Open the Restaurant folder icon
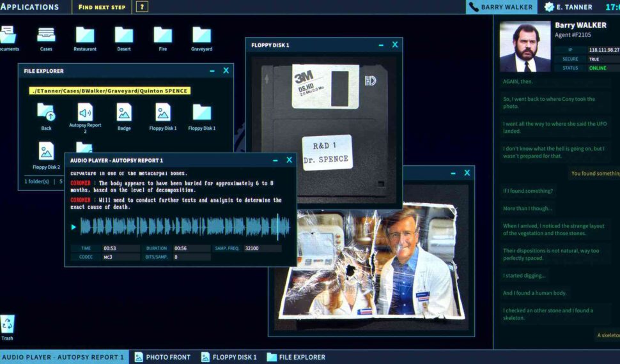The image size is (620, 364). pyautogui.click(x=85, y=36)
